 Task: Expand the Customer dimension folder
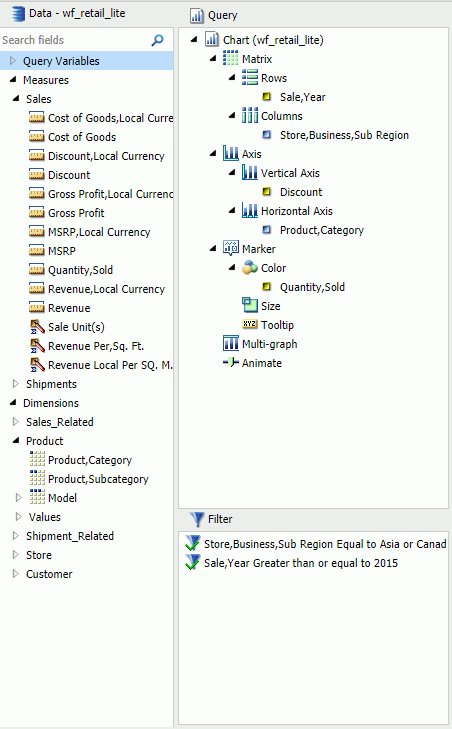(x=16, y=574)
